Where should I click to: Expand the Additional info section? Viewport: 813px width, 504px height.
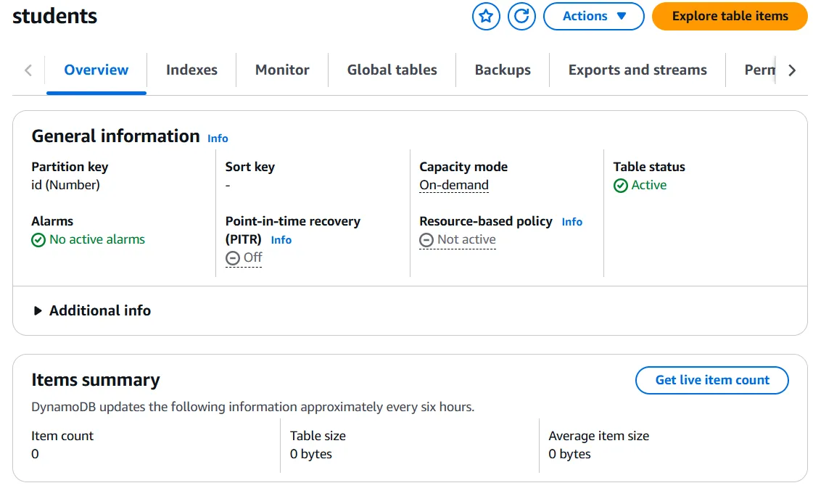[91, 310]
